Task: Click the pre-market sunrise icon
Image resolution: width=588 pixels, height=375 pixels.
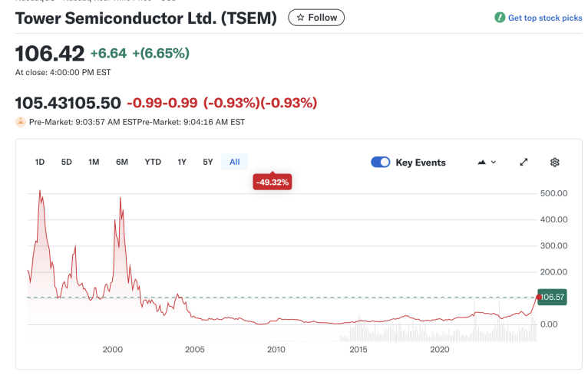Action: 21,121
